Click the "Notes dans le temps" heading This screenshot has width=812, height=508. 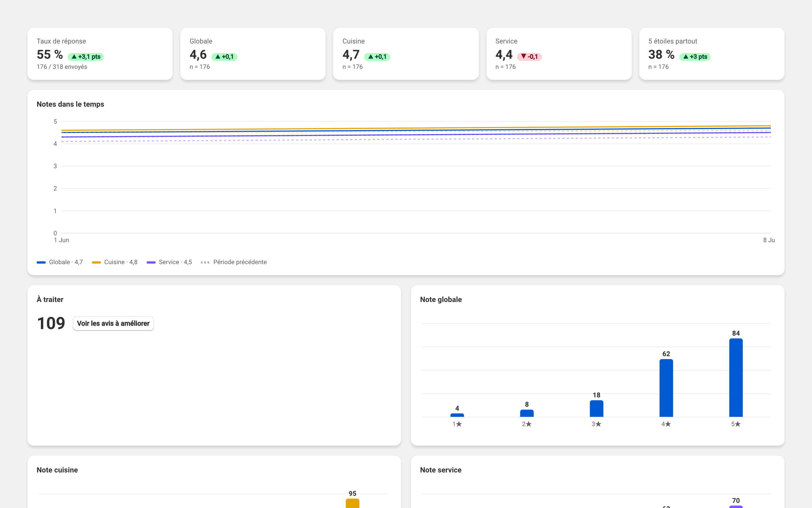pyautogui.click(x=70, y=104)
